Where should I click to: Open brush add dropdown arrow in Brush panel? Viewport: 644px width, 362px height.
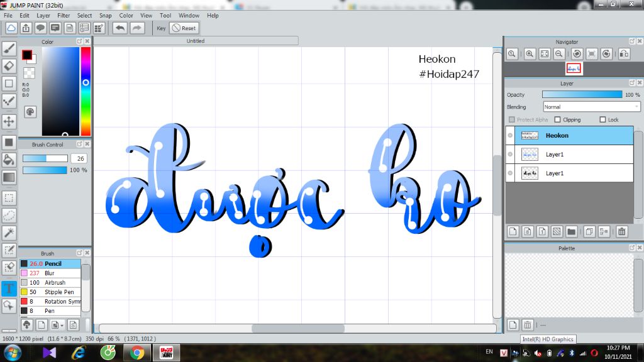click(x=62, y=326)
